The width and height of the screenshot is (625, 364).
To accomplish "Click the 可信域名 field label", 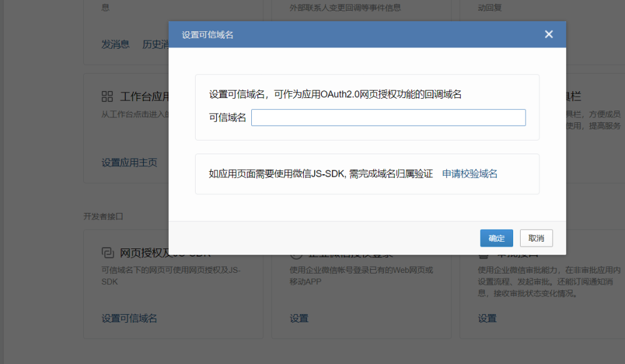I will 227,118.
